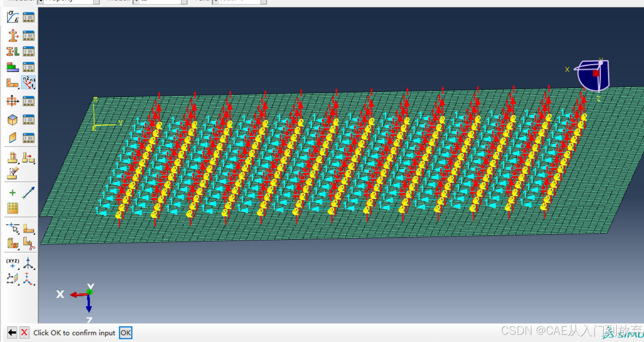Open the Profile Manager
The height and width of the screenshot is (342, 644).
click(x=29, y=101)
